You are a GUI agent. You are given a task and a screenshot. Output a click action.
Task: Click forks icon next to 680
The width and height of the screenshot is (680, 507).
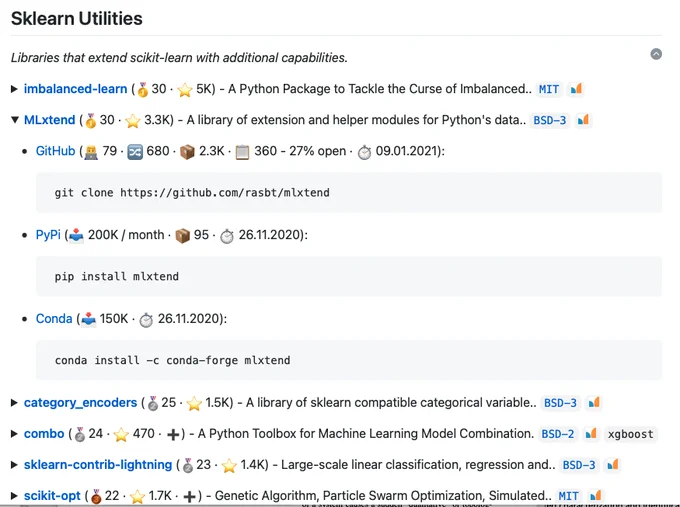click(135, 152)
